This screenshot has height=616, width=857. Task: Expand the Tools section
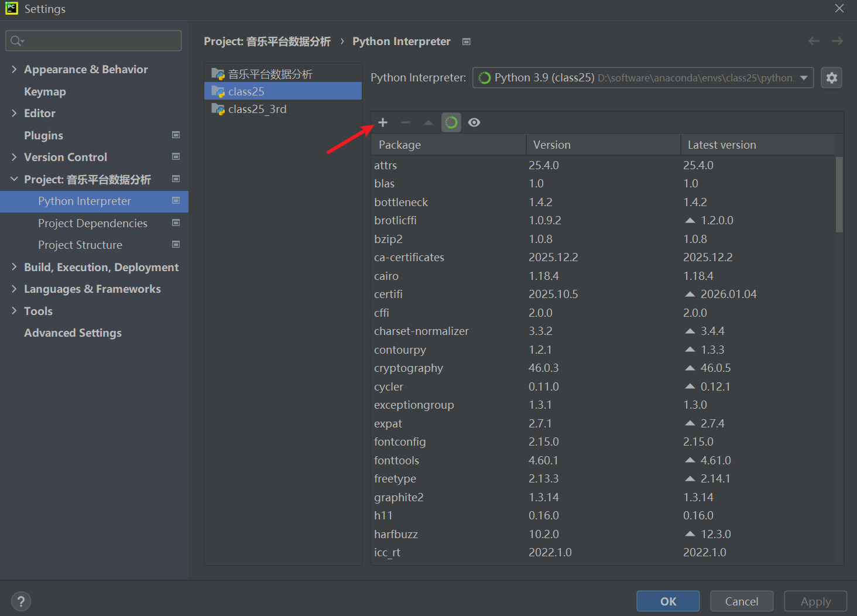pos(14,311)
